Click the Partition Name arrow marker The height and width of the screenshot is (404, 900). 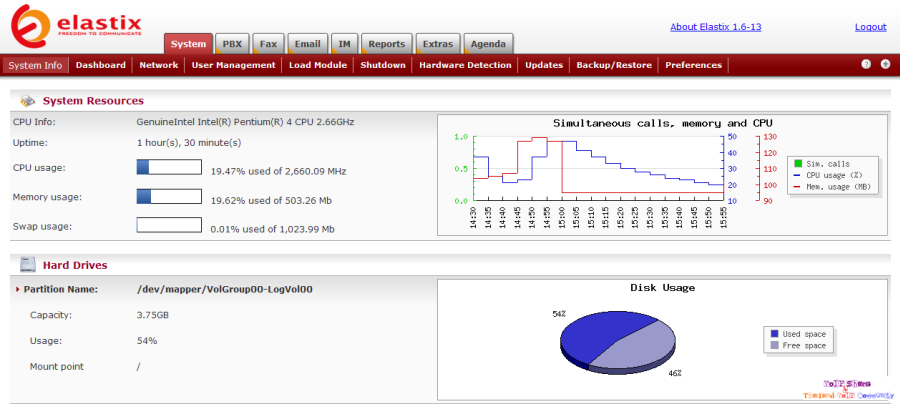pyautogui.click(x=18, y=289)
